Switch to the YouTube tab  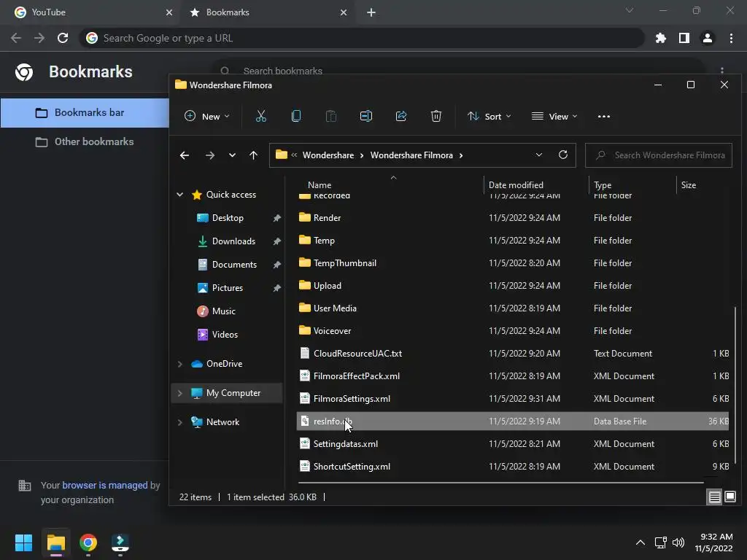(x=90, y=12)
